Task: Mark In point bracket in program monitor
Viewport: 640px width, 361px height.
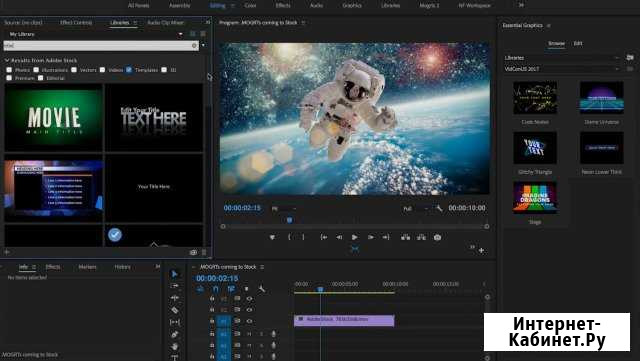Action: pos(289,237)
